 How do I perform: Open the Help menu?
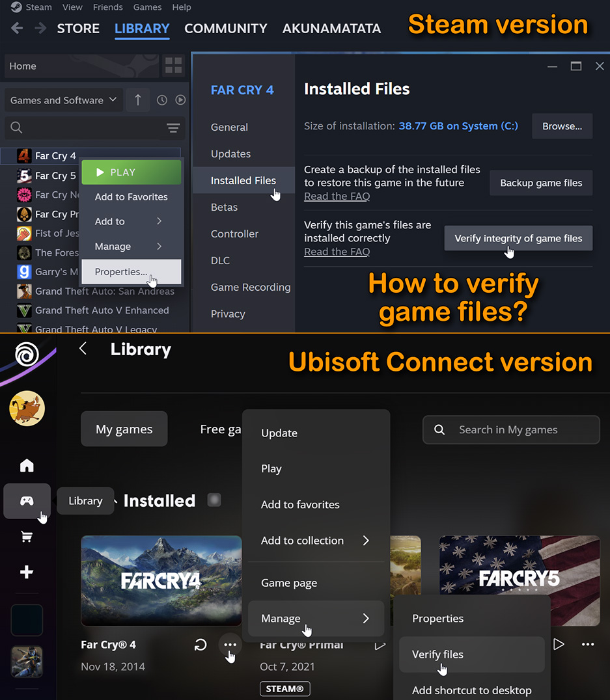(182, 7)
